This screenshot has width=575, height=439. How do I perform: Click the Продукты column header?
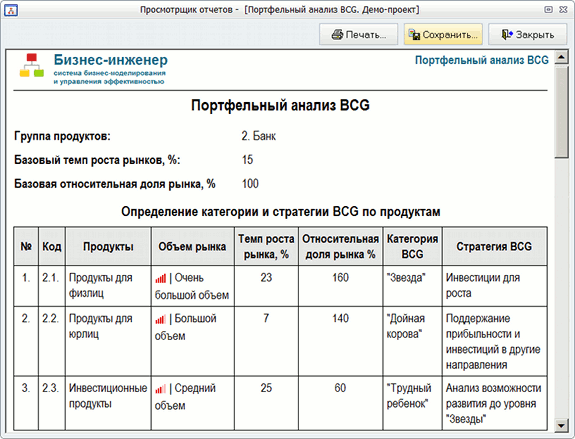tap(108, 246)
